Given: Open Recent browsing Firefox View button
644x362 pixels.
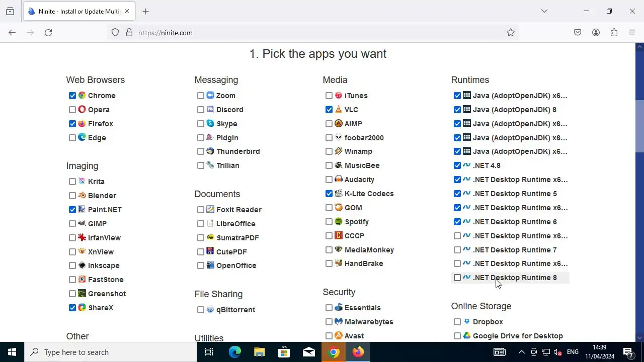Looking at the screenshot, I should (x=10, y=11).
